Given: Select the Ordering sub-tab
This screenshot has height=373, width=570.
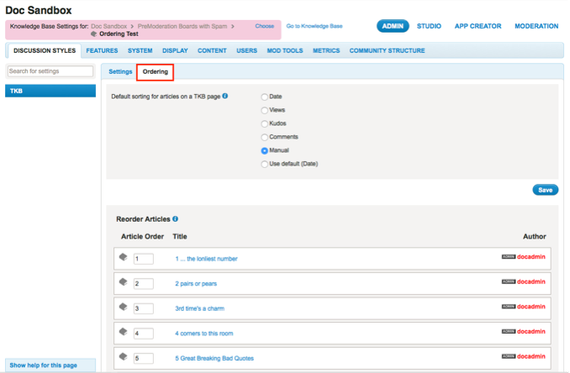Looking at the screenshot, I should (x=155, y=72).
